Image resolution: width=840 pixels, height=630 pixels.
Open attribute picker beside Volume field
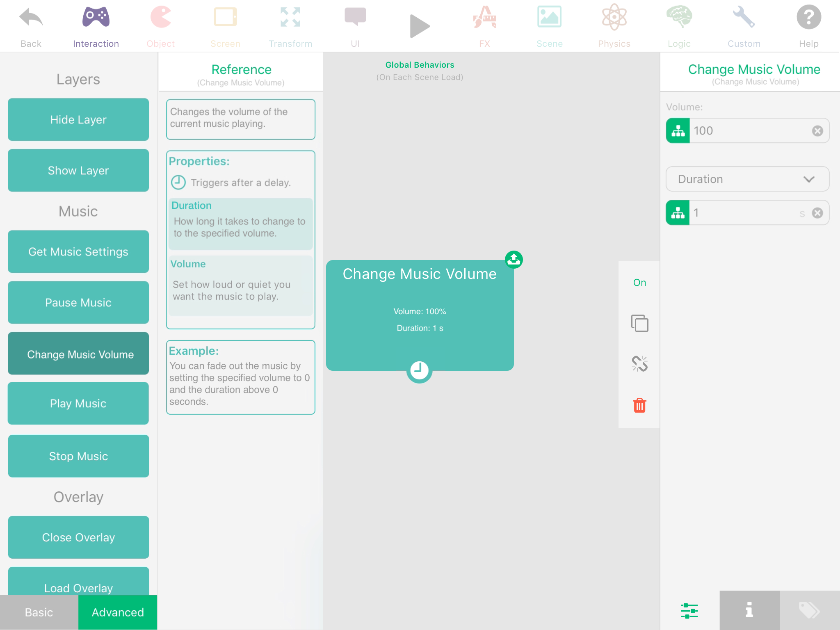tap(678, 131)
